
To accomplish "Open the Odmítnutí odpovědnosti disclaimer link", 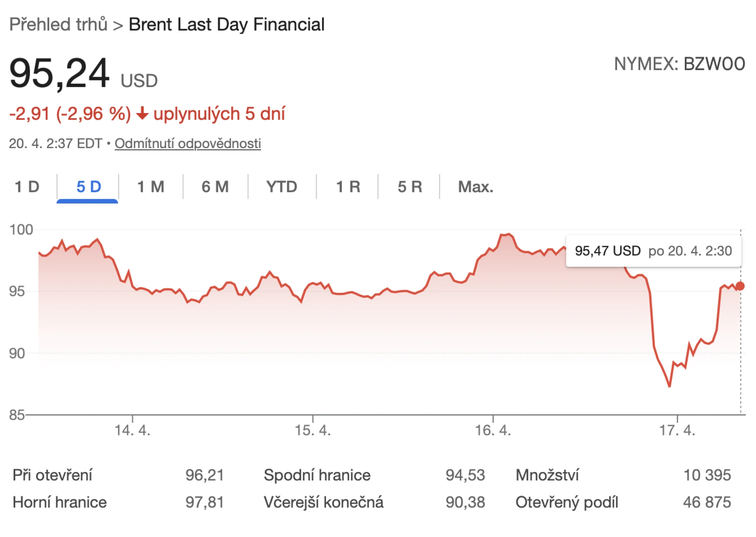I will (x=188, y=143).
